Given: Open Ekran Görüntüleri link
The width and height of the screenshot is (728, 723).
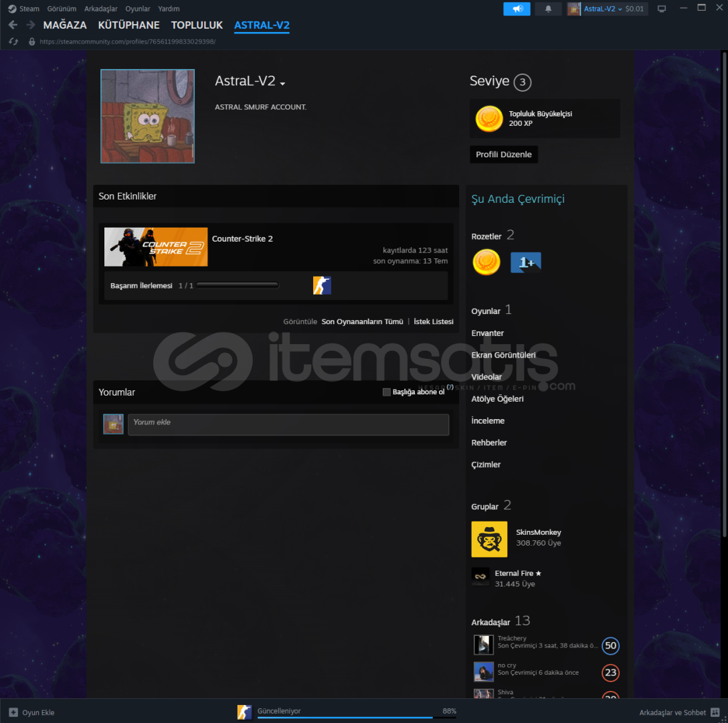Looking at the screenshot, I should [503, 355].
